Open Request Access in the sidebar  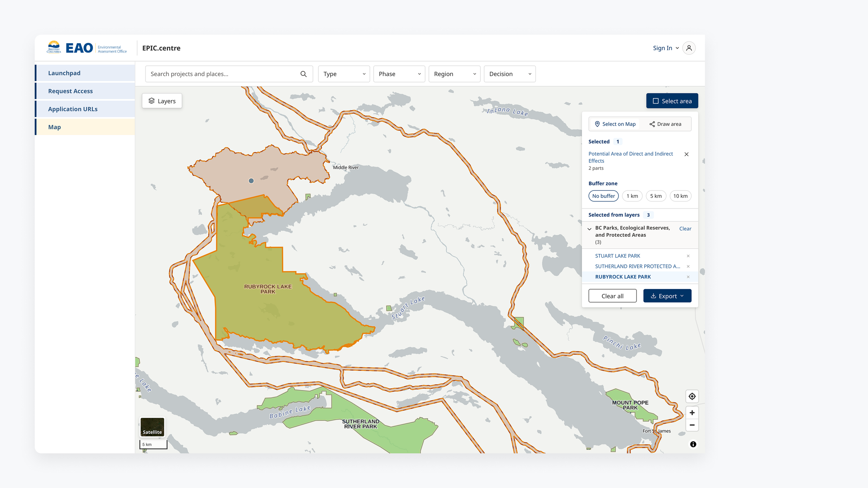click(x=85, y=91)
